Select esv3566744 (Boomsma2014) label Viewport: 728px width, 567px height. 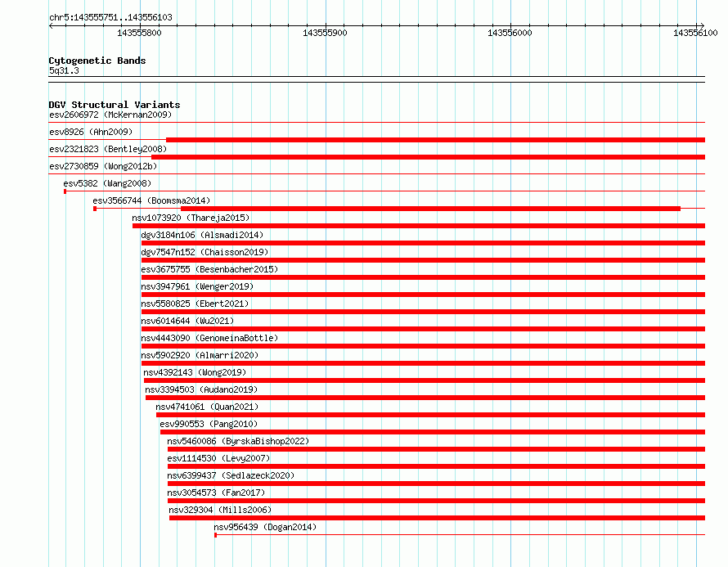pos(151,200)
